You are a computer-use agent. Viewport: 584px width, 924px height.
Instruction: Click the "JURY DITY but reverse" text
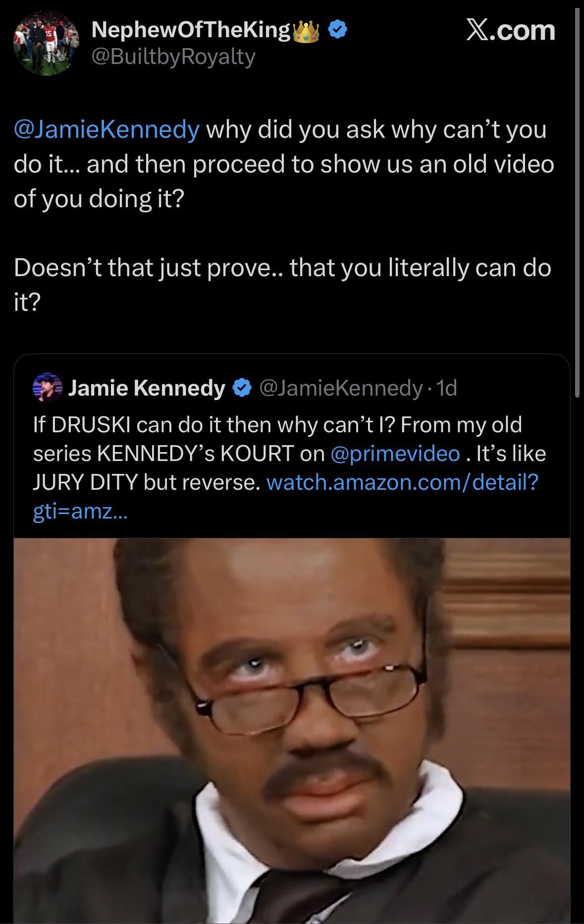click(147, 482)
